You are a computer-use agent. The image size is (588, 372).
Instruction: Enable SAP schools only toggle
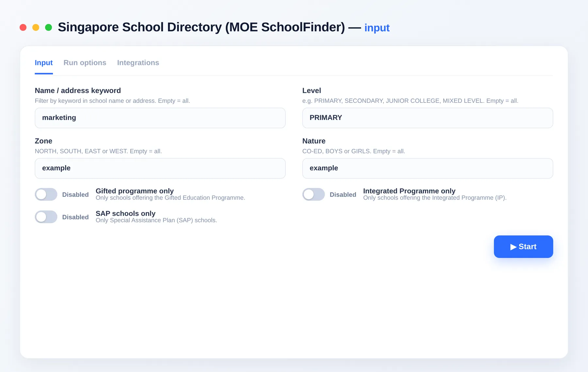[x=46, y=217]
